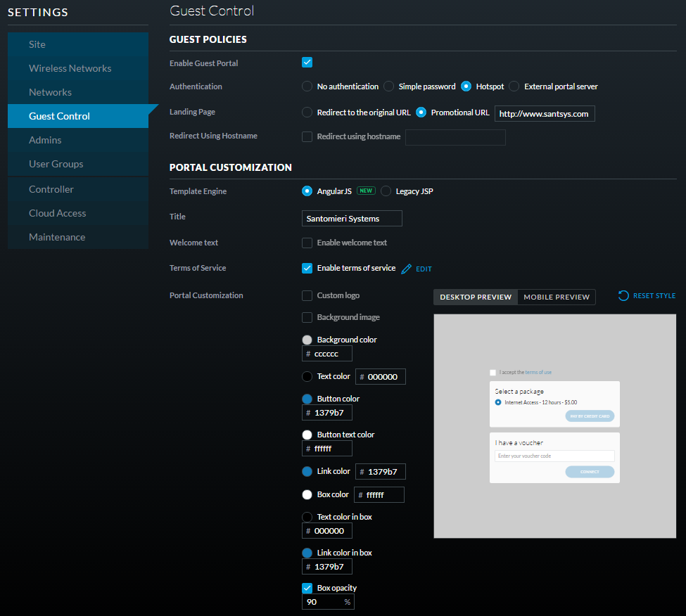The image size is (686, 616).
Task: Choose Redirect to the original URL
Action: (307, 112)
